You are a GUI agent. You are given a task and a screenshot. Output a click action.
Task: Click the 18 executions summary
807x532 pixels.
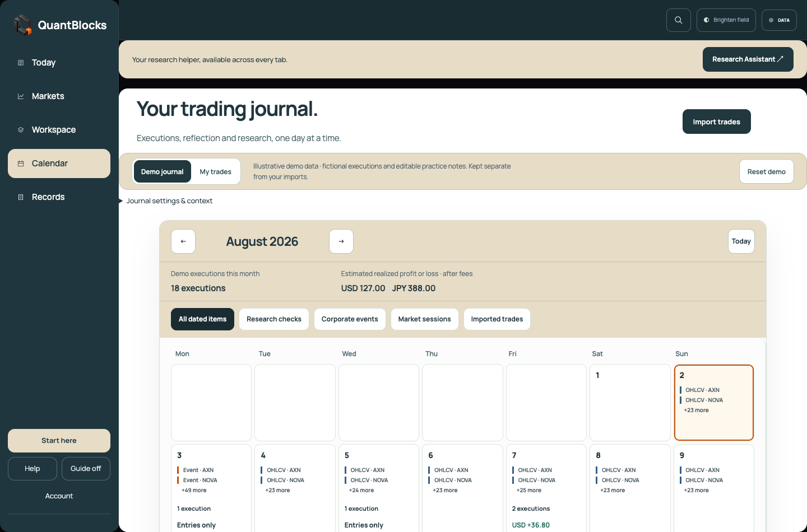click(198, 288)
